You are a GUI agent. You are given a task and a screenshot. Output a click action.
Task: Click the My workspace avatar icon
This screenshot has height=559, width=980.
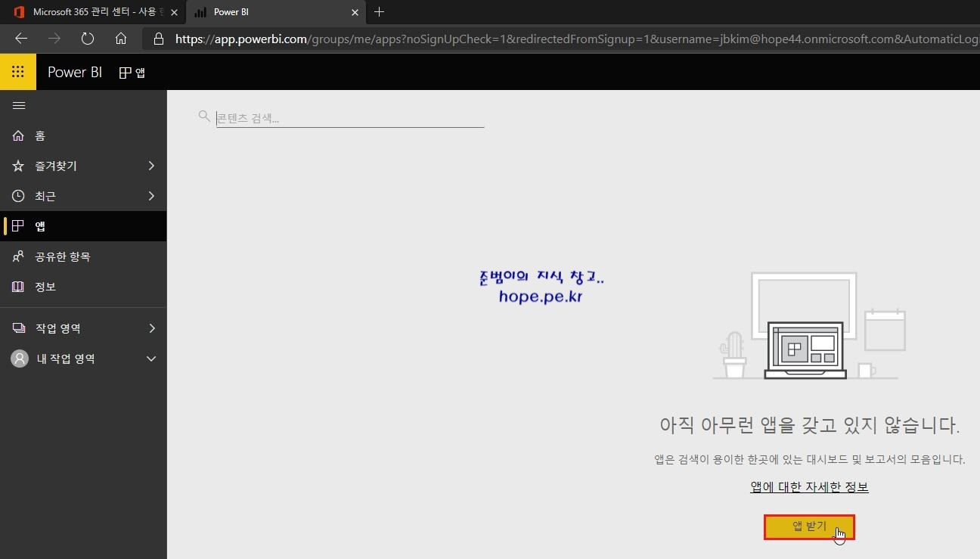click(x=20, y=359)
